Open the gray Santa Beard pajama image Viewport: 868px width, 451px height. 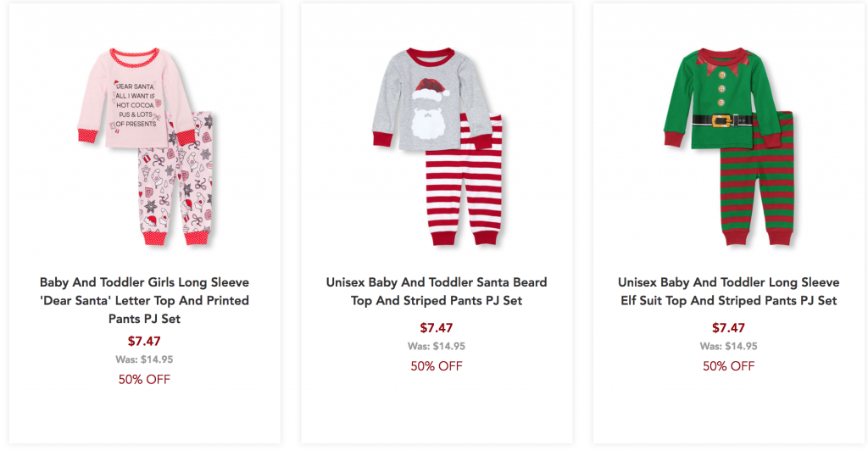point(437,146)
